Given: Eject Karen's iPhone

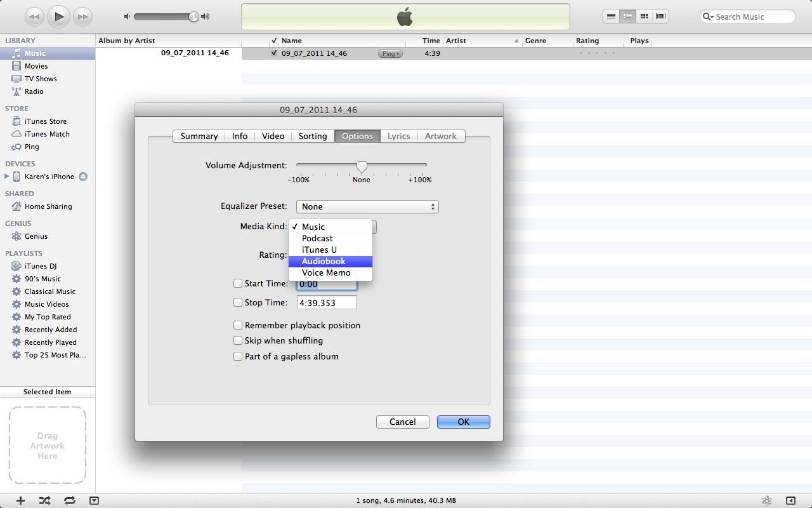Looking at the screenshot, I should [x=83, y=177].
